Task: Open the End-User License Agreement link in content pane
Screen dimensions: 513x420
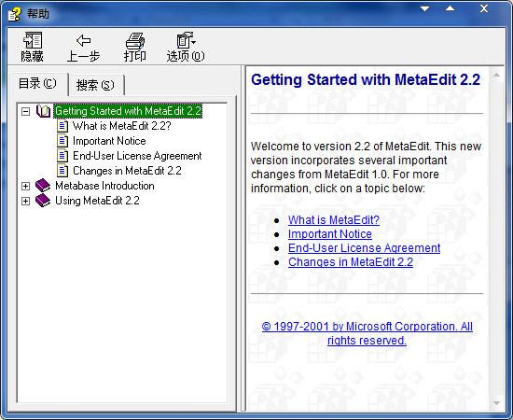Action: click(x=364, y=248)
